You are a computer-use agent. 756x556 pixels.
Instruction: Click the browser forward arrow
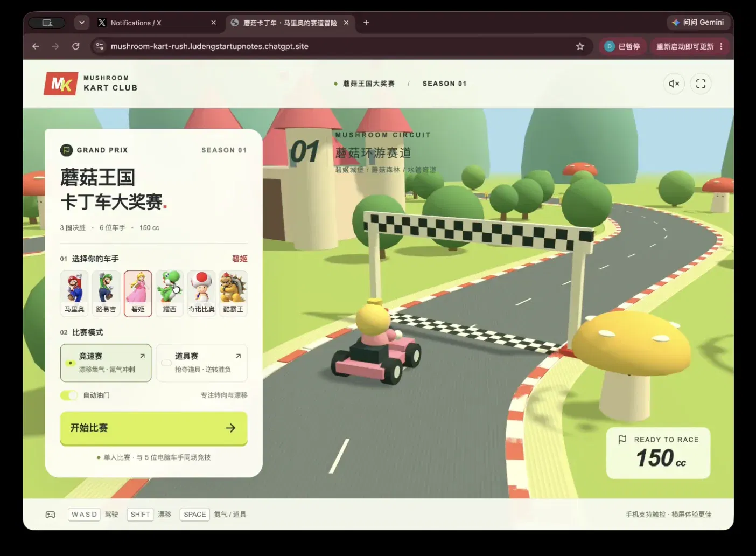pos(55,46)
